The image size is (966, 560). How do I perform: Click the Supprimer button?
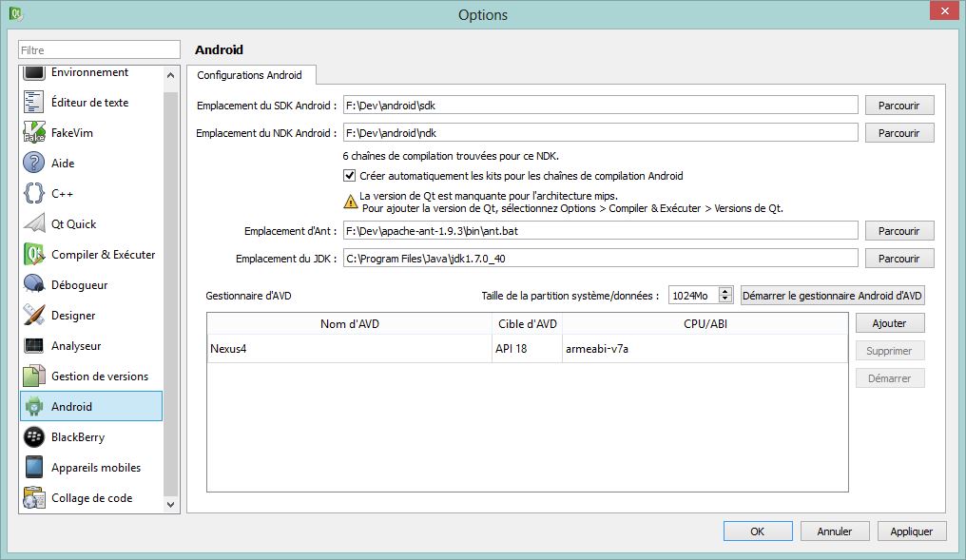click(890, 351)
